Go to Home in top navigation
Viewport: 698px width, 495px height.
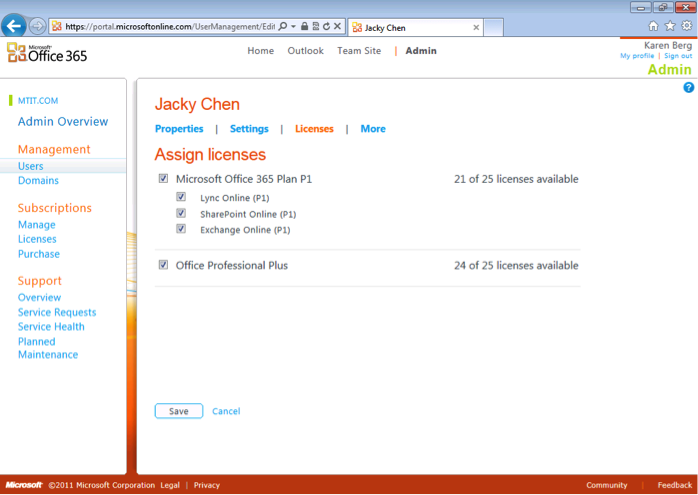tap(260, 51)
